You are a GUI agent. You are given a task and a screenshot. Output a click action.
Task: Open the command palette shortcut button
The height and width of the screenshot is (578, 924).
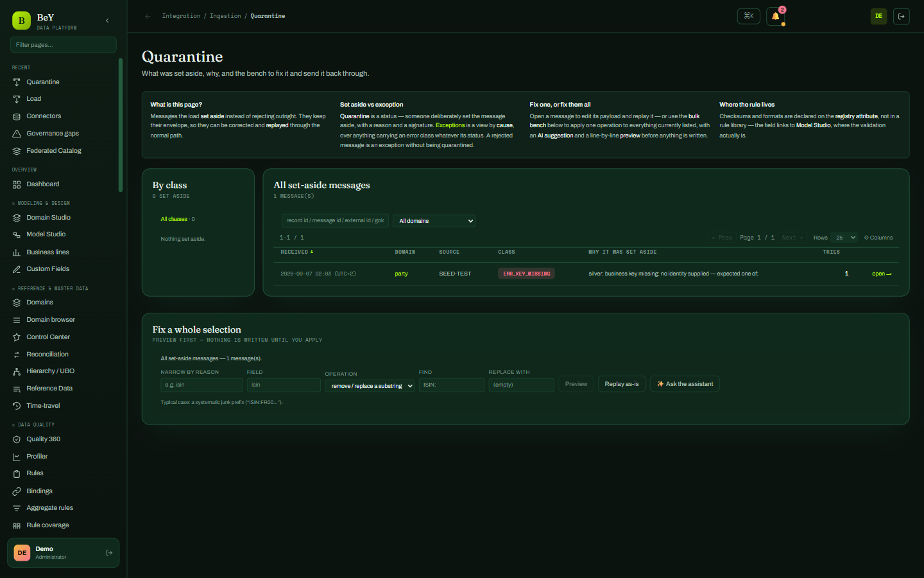749,16
